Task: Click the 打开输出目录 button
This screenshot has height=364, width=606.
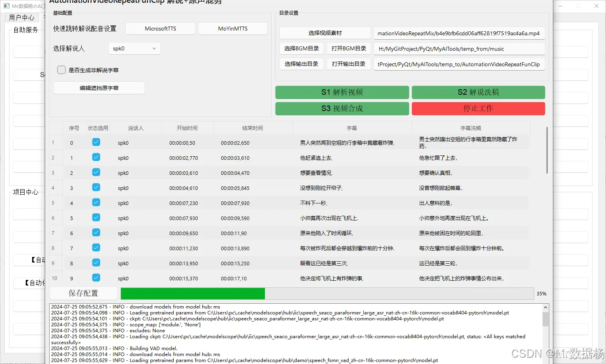Action: pyautogui.click(x=349, y=64)
